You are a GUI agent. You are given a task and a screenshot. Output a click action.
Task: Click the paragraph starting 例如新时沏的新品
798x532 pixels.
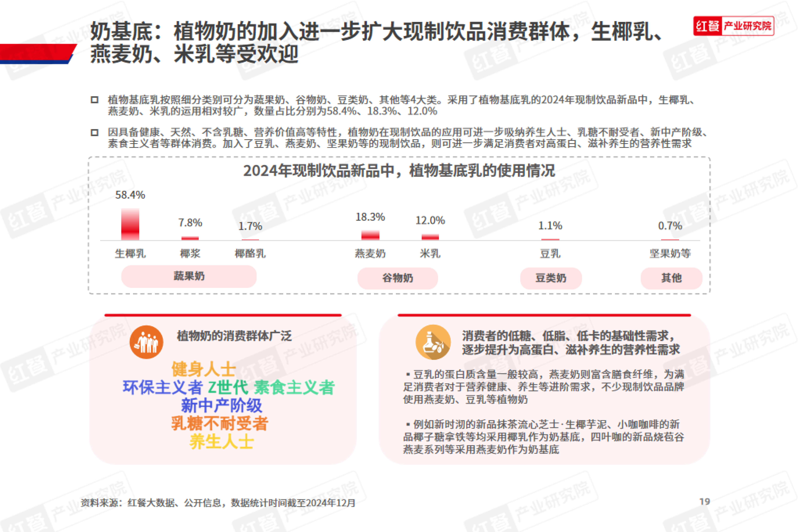pos(544,437)
